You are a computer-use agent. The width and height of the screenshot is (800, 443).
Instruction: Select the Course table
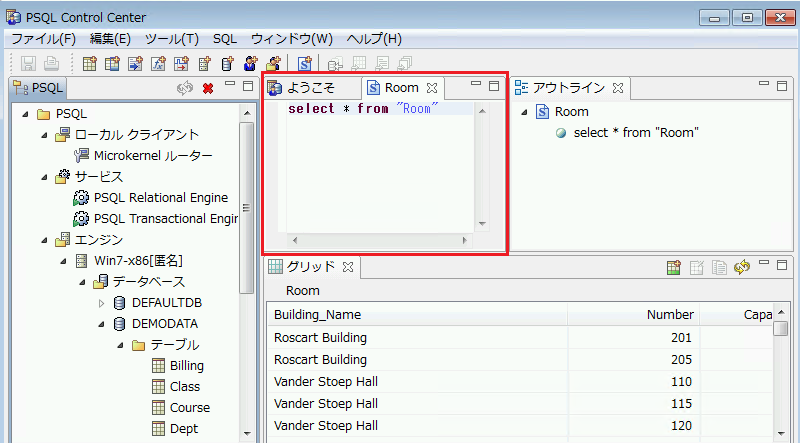181,407
